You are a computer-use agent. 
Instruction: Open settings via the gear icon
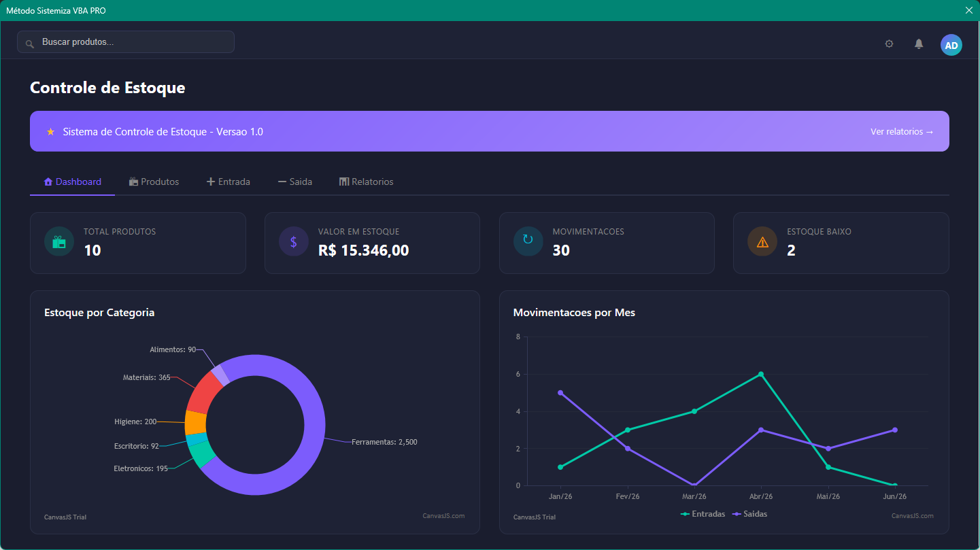coord(889,44)
